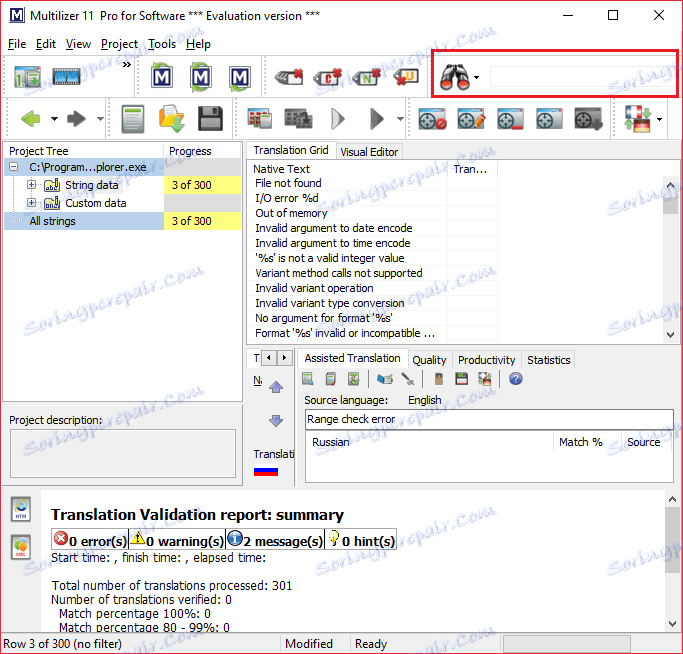Click the XML report export icon
683x654 pixels.
coord(21,547)
